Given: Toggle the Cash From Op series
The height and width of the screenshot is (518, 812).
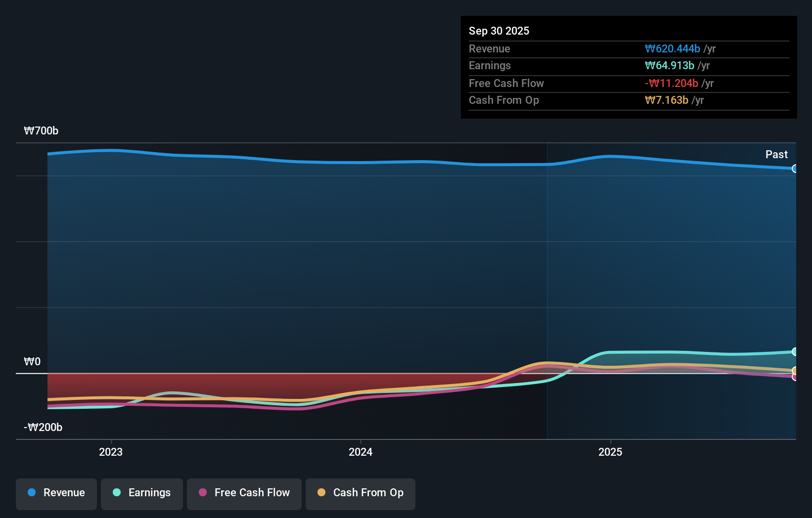Looking at the screenshot, I should pos(360,493).
